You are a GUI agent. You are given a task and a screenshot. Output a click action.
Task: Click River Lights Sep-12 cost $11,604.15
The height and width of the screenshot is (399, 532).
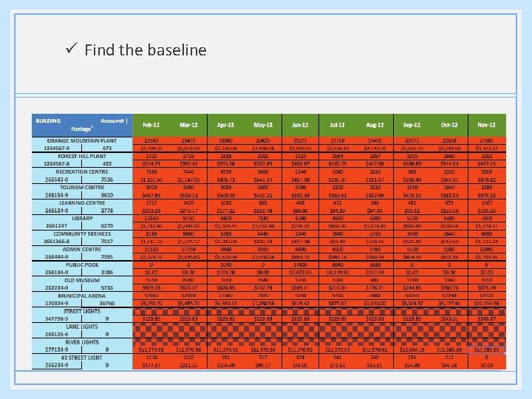[412, 349]
